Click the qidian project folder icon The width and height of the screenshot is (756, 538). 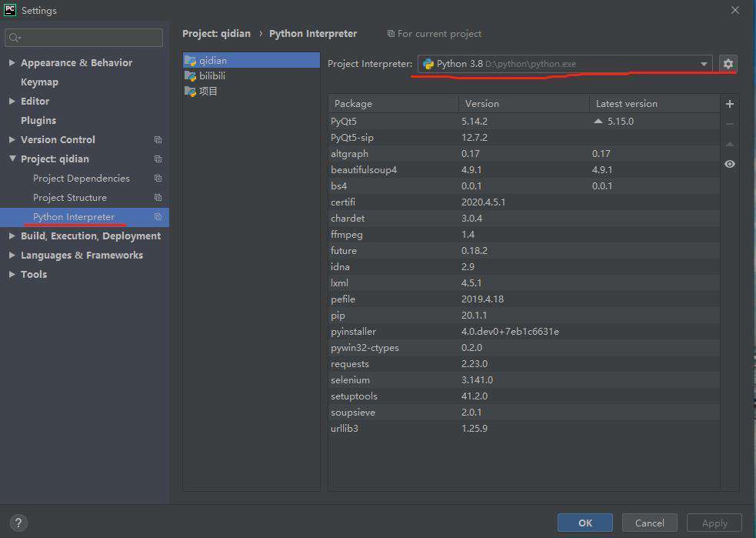coord(191,61)
